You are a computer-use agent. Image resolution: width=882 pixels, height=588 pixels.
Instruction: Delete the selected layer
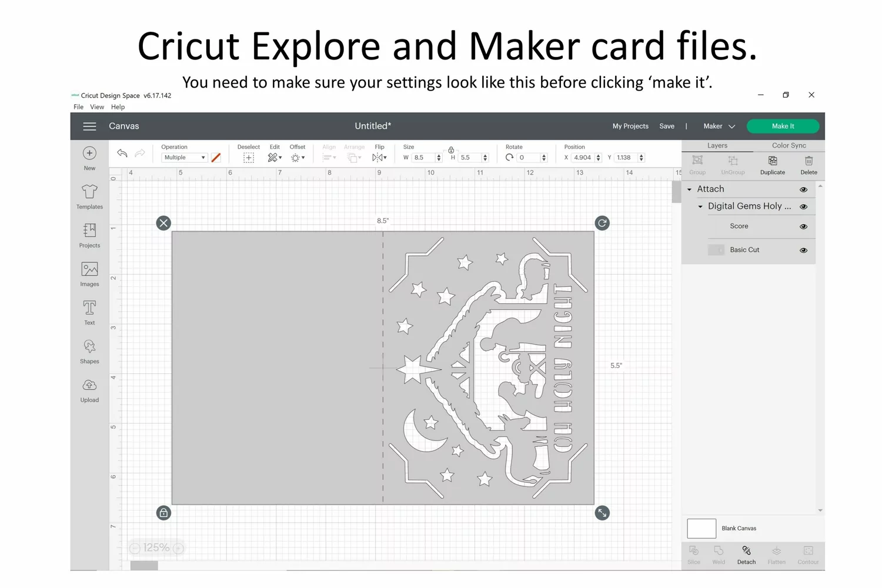tap(808, 165)
